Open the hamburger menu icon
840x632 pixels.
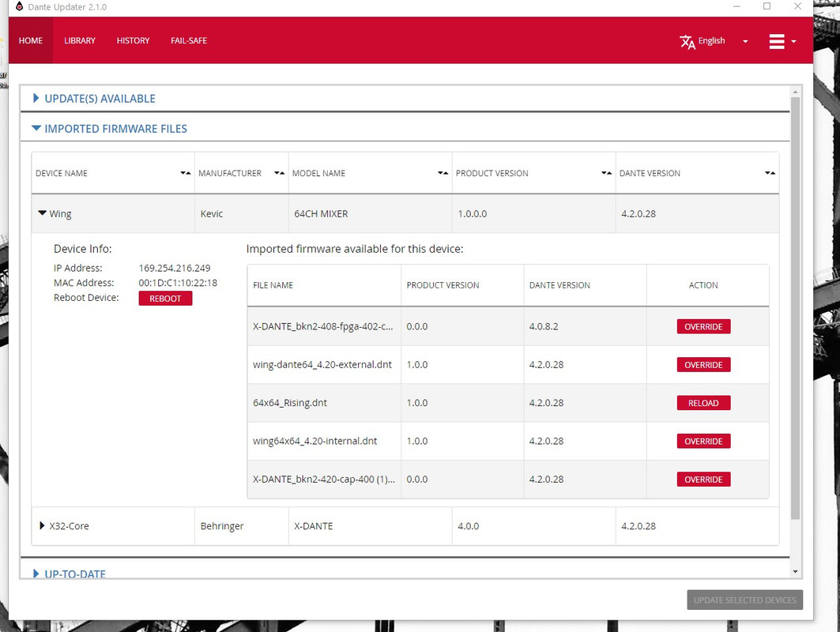pos(776,41)
